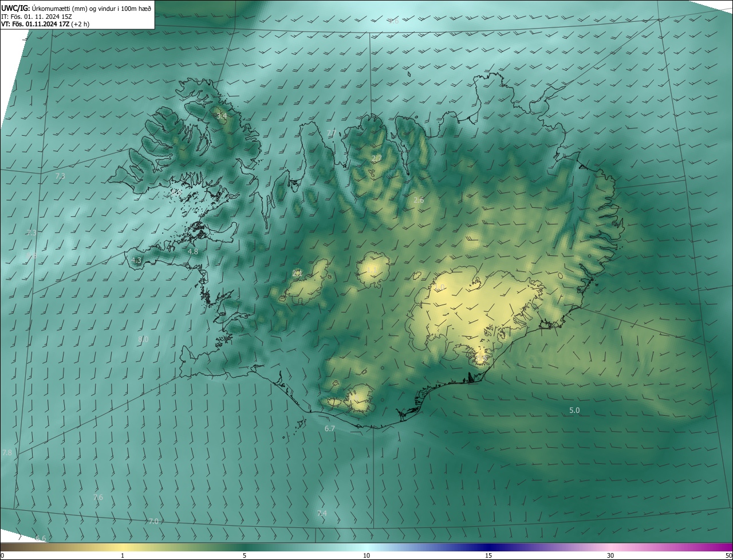Click the 8.0 value label over the sea
The image size is (733, 560).
143,339
